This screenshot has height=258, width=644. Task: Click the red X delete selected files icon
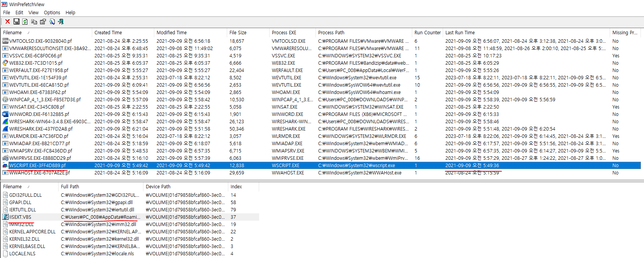(x=7, y=22)
